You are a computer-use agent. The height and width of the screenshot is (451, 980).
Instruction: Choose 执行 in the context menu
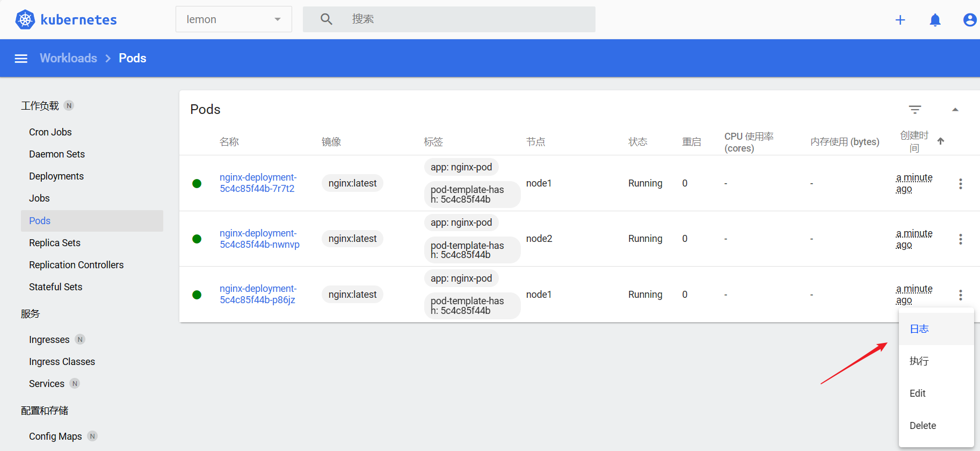click(919, 361)
